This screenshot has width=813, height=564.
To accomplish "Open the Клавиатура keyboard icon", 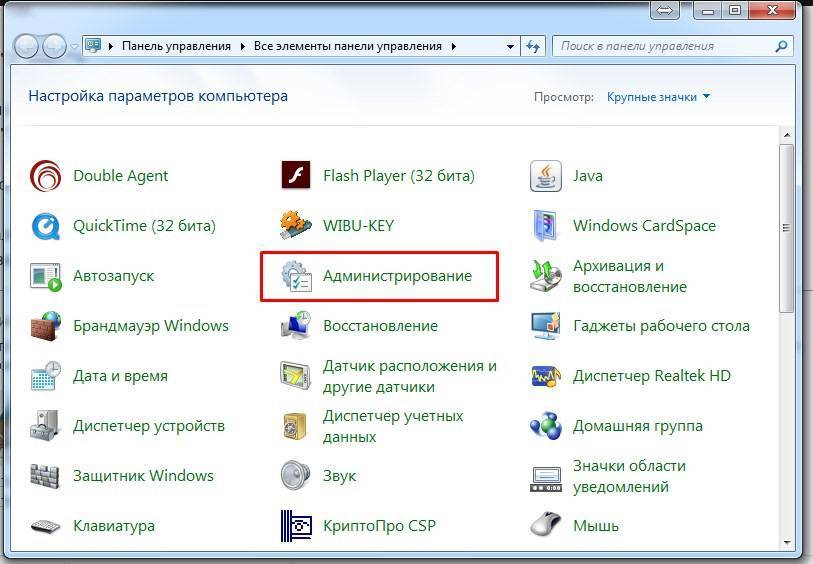I will pyautogui.click(x=46, y=527).
